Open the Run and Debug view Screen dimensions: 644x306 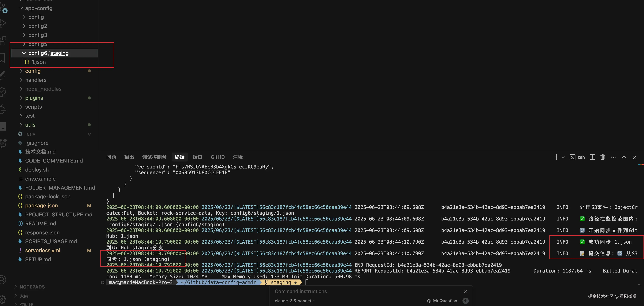[3, 23]
